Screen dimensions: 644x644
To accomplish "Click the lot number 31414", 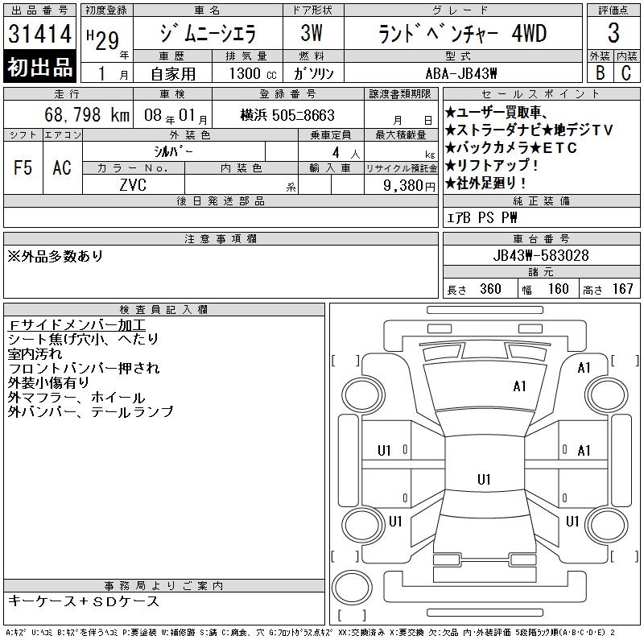I will (x=39, y=34).
